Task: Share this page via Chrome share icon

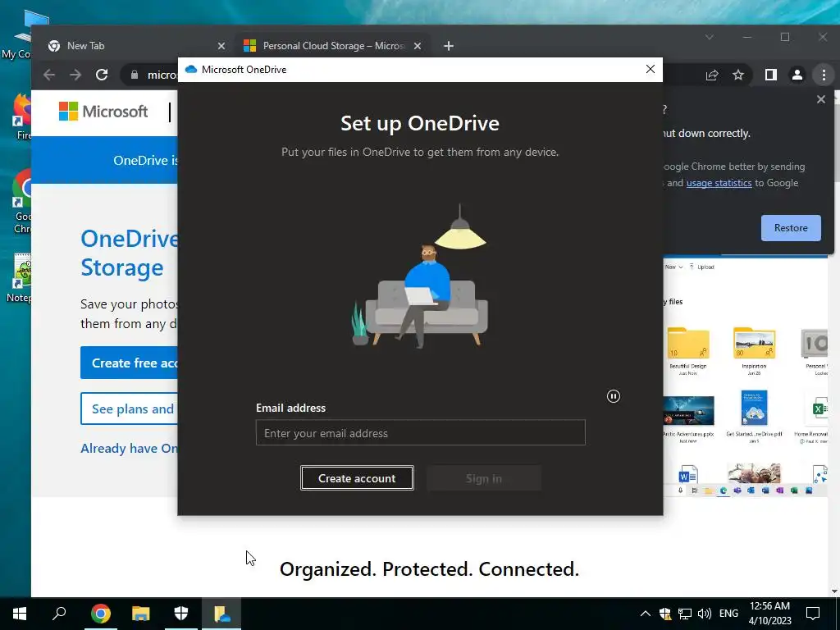Action: [x=711, y=75]
